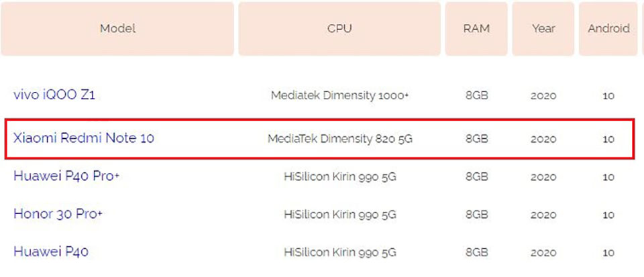Screen dimensions: 644x277
Task: Click Honor 30 Pro+ Kirin 990 5G cell
Action: pyautogui.click(x=339, y=215)
